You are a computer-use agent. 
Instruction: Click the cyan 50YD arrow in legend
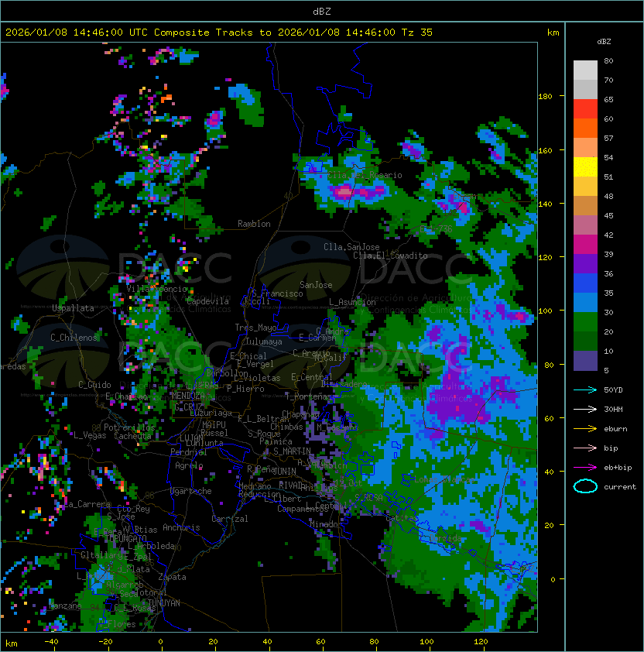pyautogui.click(x=585, y=389)
